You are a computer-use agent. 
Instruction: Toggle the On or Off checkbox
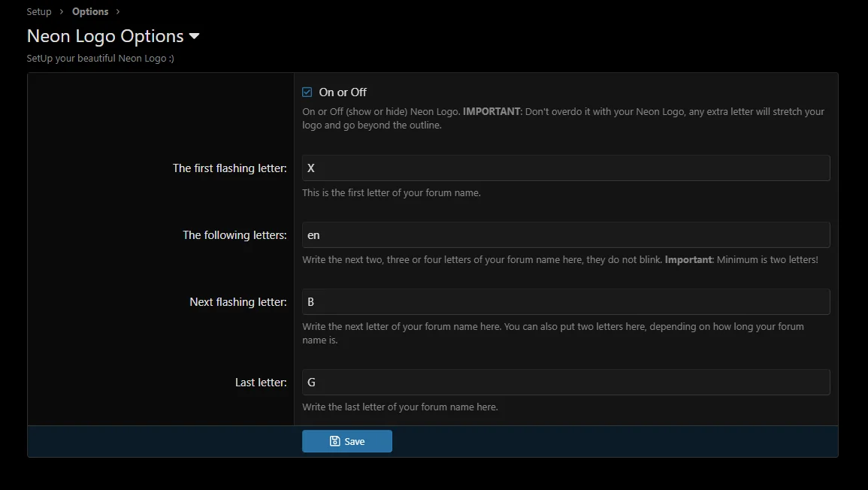pos(307,92)
